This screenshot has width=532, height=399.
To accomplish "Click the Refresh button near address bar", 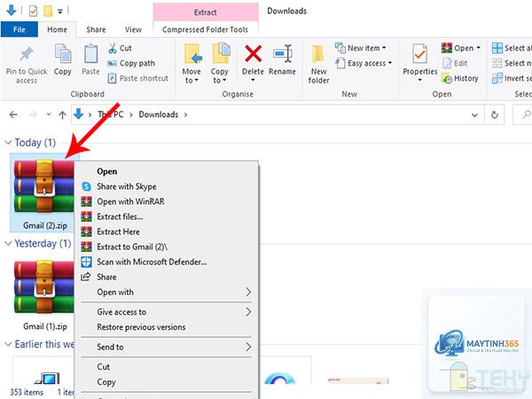I will pyautogui.click(x=495, y=114).
